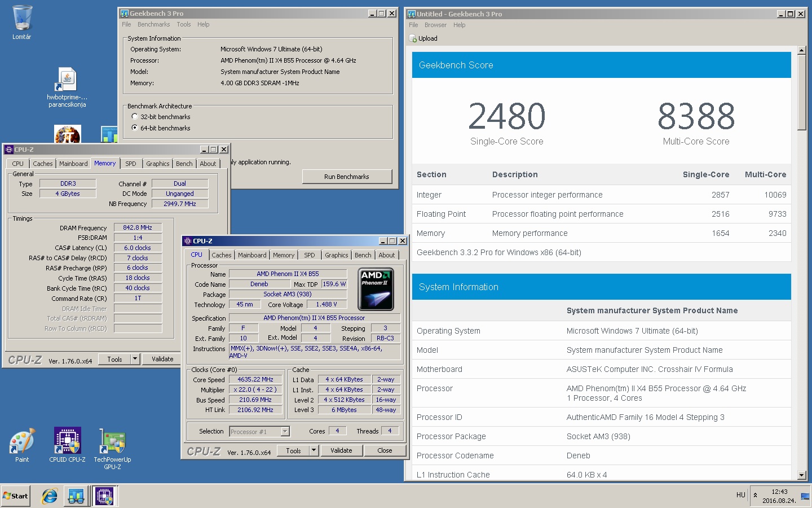Click the Code Name Deneb field

pyautogui.click(x=259, y=284)
